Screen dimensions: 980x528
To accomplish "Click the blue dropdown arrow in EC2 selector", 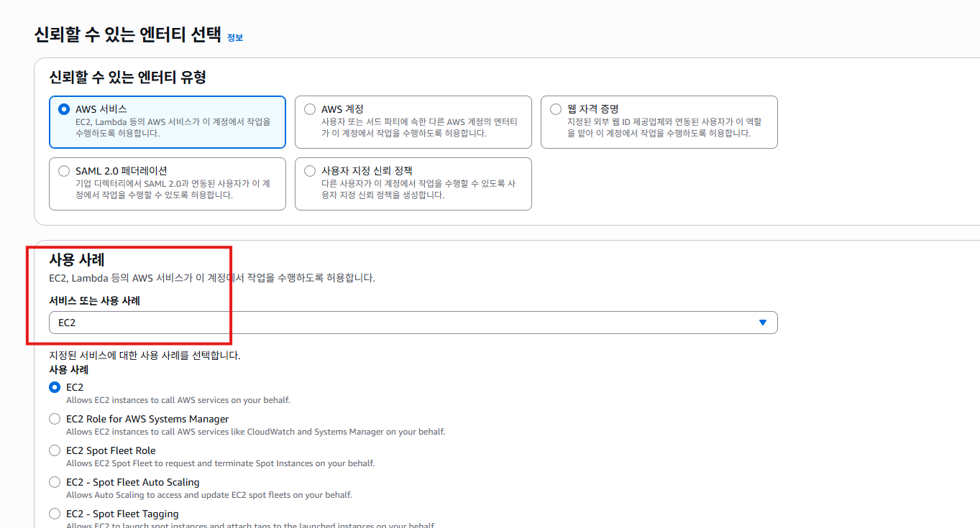I will click(x=763, y=323).
